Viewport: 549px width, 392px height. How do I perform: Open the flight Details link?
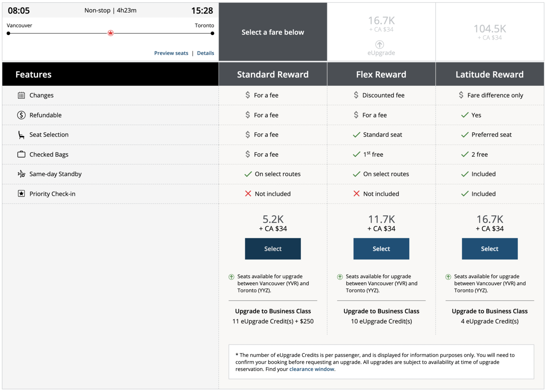[206, 53]
